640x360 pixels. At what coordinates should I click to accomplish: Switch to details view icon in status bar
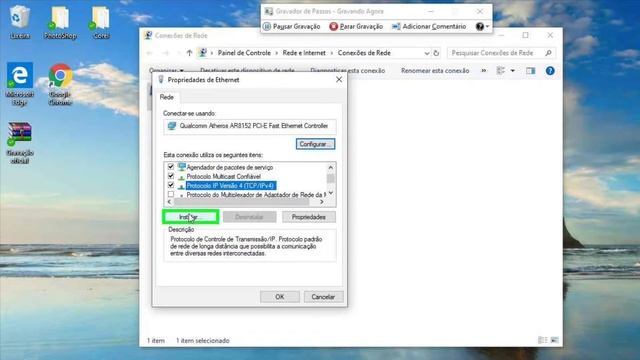542,340
